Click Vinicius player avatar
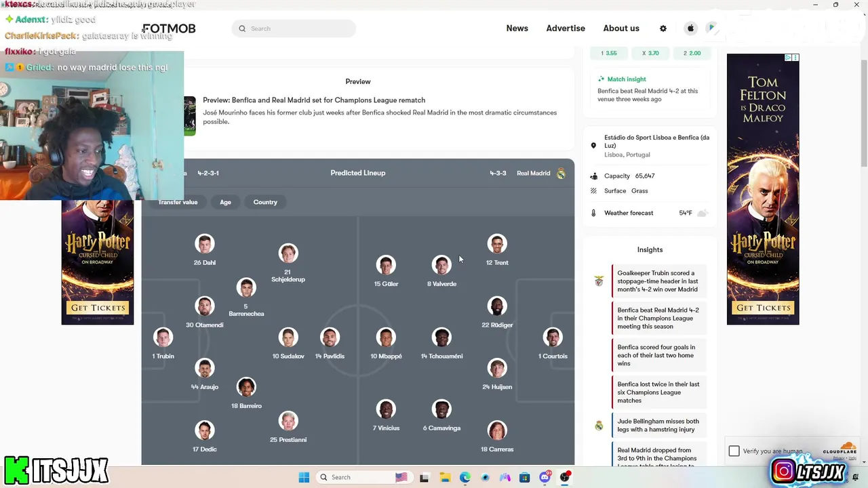The width and height of the screenshot is (868, 488). click(x=386, y=409)
